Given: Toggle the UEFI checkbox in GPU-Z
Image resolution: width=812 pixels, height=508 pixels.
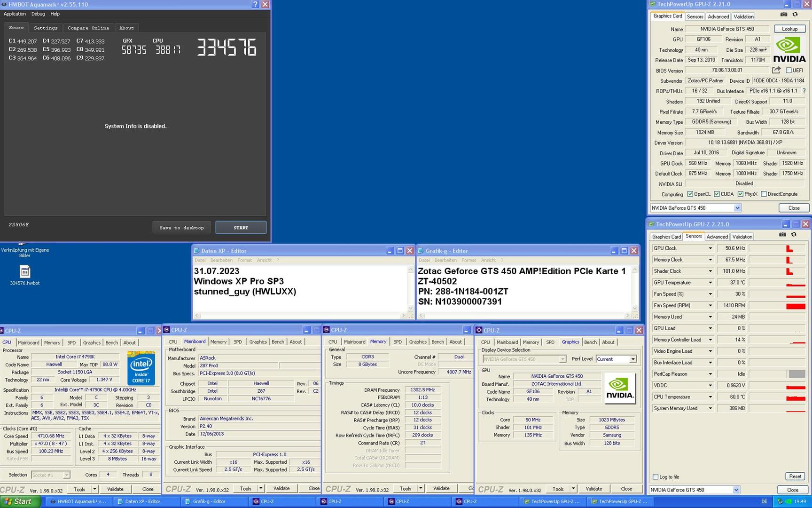Looking at the screenshot, I should (789, 71).
